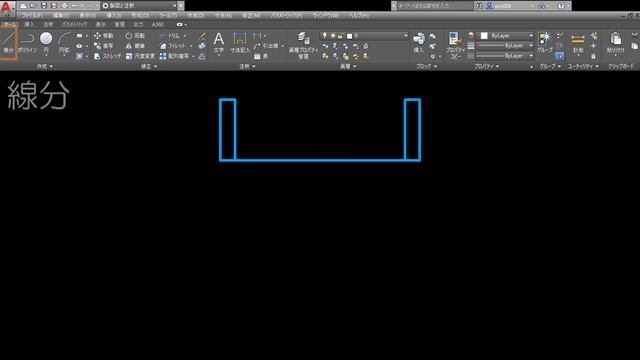Click the Undo arrow icon

coord(75,6)
